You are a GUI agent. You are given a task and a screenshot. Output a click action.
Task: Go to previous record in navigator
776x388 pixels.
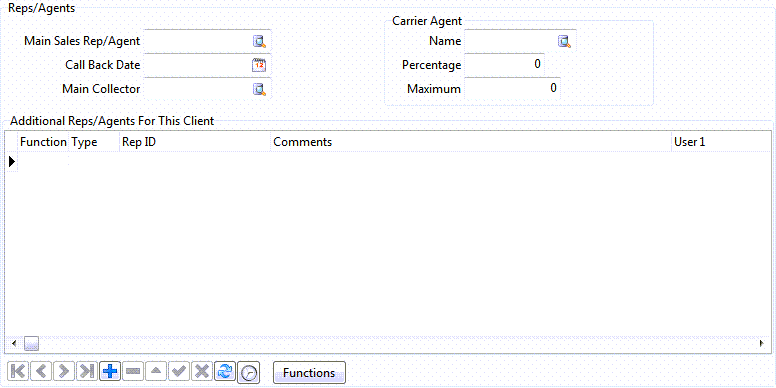coord(41,371)
